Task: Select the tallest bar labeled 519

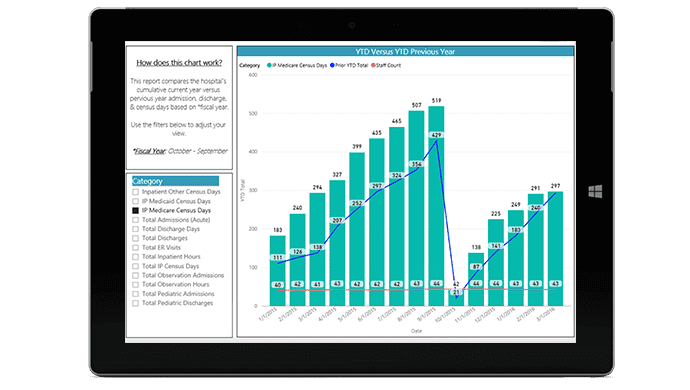Action: 436,206
